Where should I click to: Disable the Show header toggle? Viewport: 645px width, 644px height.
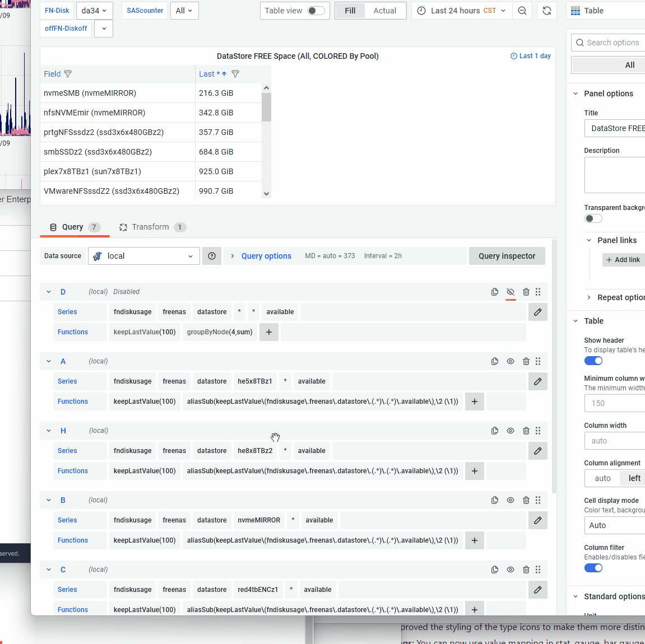pyautogui.click(x=593, y=361)
